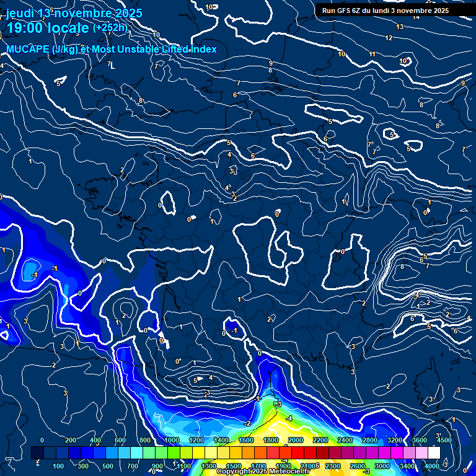Click the legend value '4500'

(444, 440)
